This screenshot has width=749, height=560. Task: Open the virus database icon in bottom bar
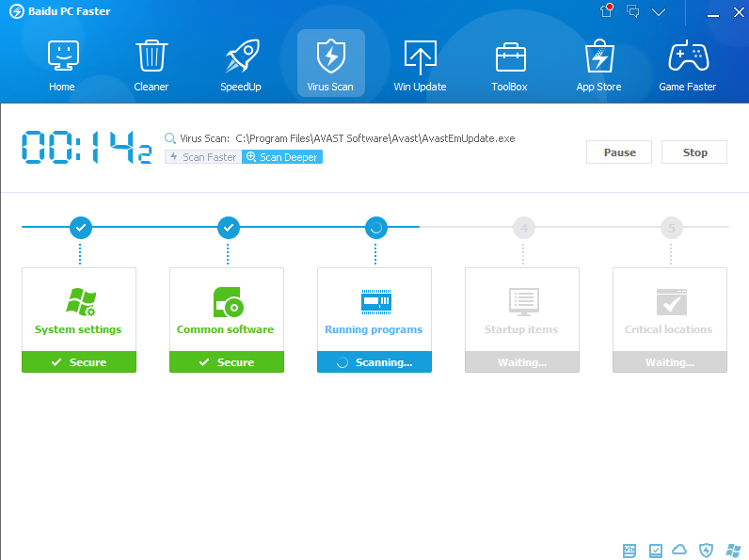(629, 551)
